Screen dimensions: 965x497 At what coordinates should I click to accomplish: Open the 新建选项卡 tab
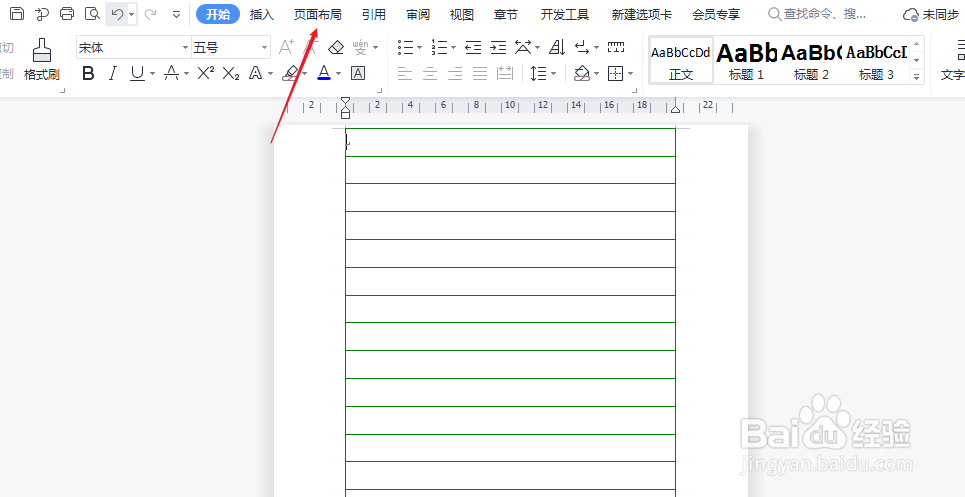pyautogui.click(x=641, y=15)
